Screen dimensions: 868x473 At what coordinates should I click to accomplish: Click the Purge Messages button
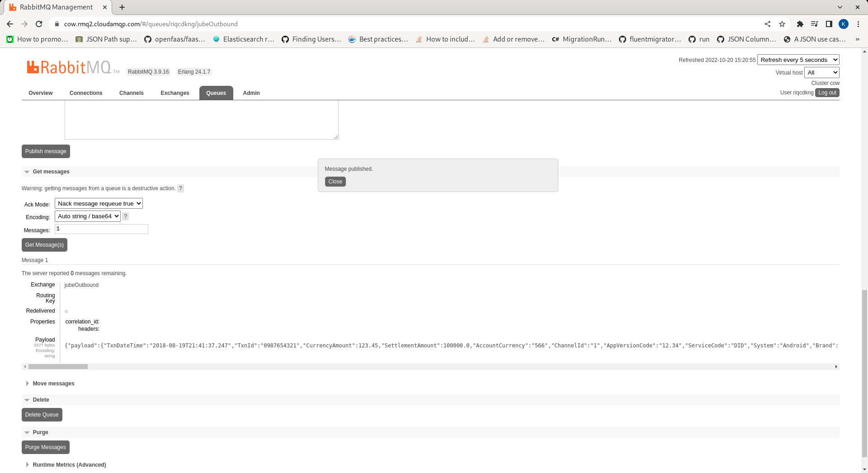click(x=46, y=447)
